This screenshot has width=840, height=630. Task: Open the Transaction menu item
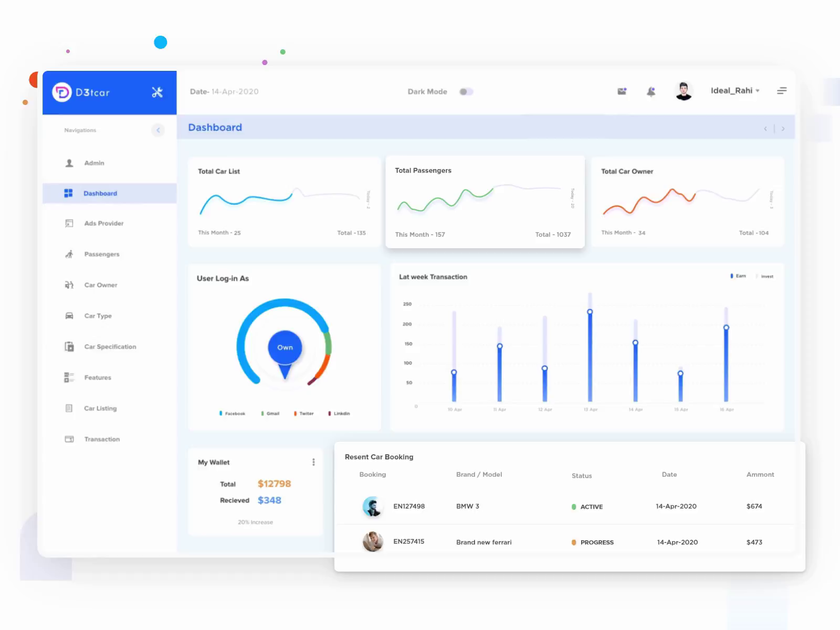pos(101,439)
